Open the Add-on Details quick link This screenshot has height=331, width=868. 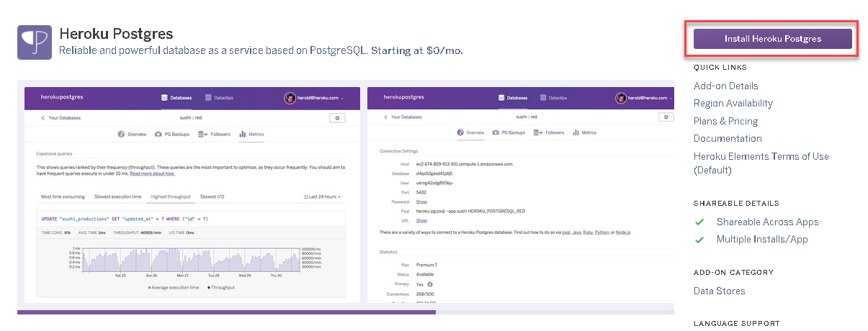725,86
